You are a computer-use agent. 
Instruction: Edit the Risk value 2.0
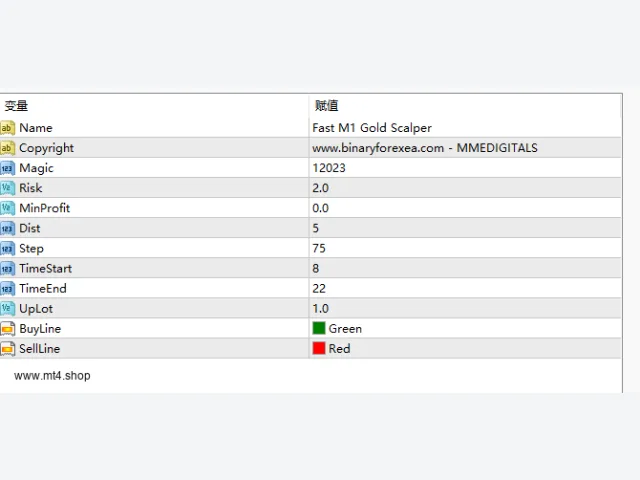(x=320, y=188)
